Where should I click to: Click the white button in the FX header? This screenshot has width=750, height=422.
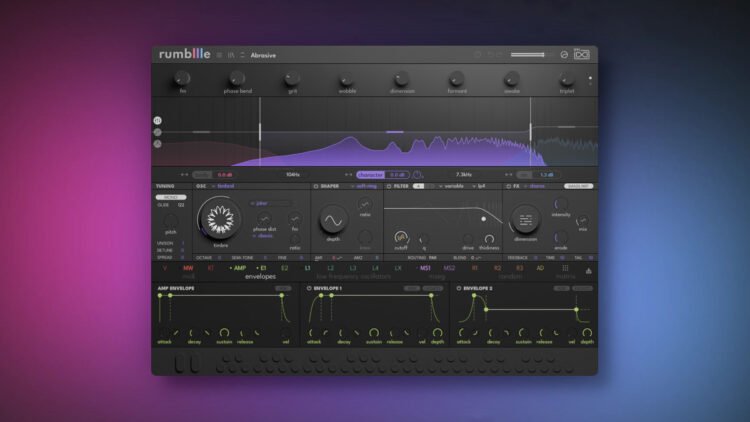pos(578,186)
